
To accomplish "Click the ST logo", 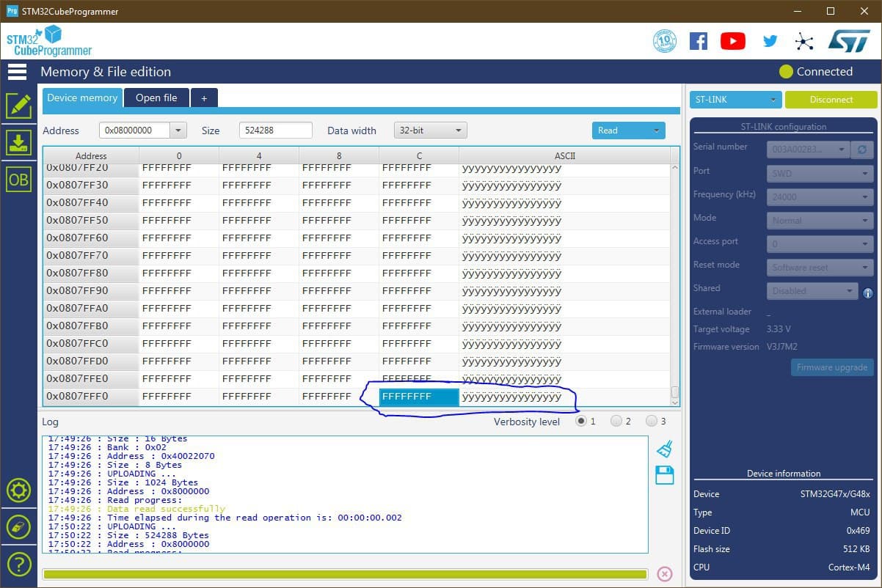I will pos(849,41).
